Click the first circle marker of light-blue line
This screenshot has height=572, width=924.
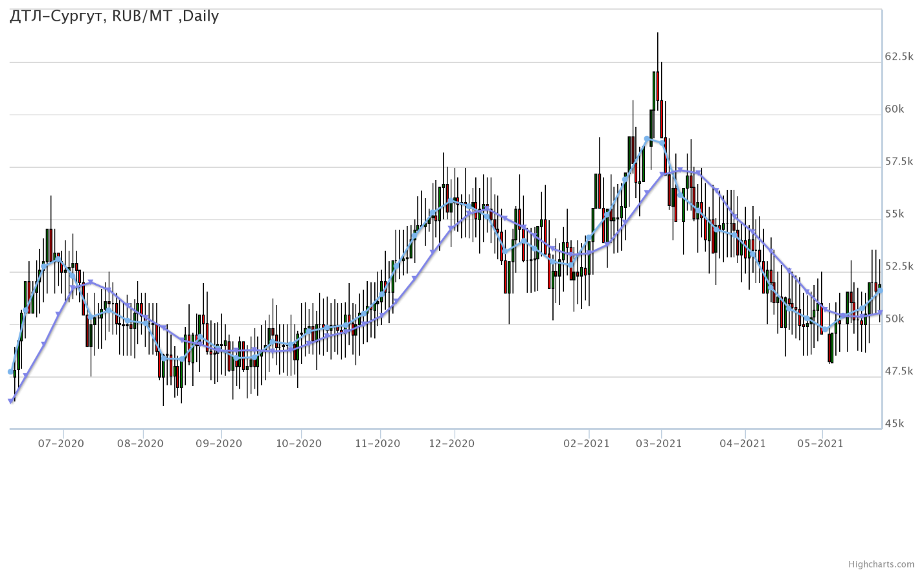click(10, 372)
